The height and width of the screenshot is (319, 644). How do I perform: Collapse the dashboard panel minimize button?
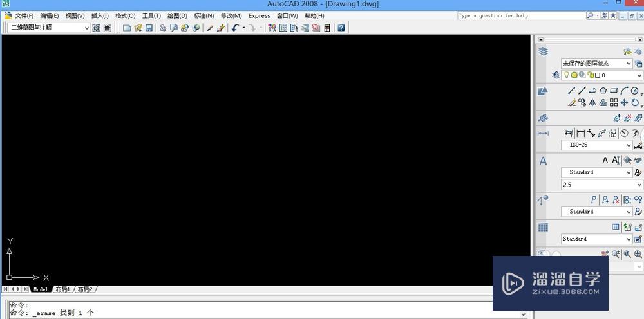pos(541,39)
